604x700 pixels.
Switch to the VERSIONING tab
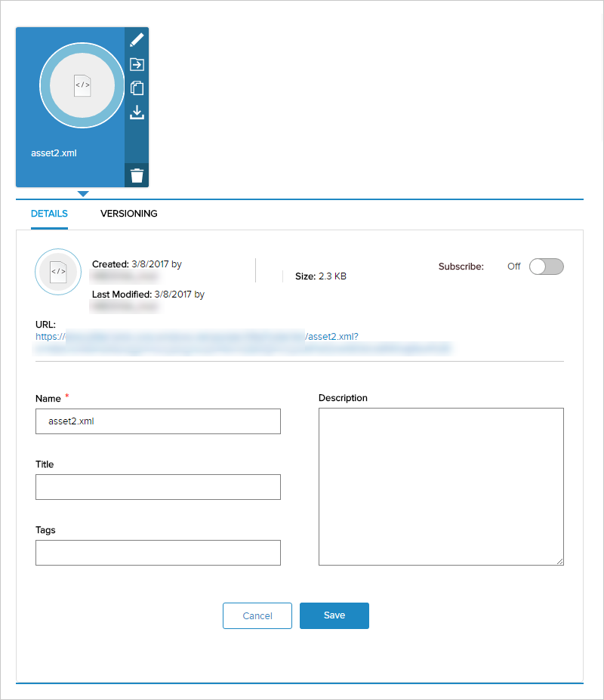(128, 214)
